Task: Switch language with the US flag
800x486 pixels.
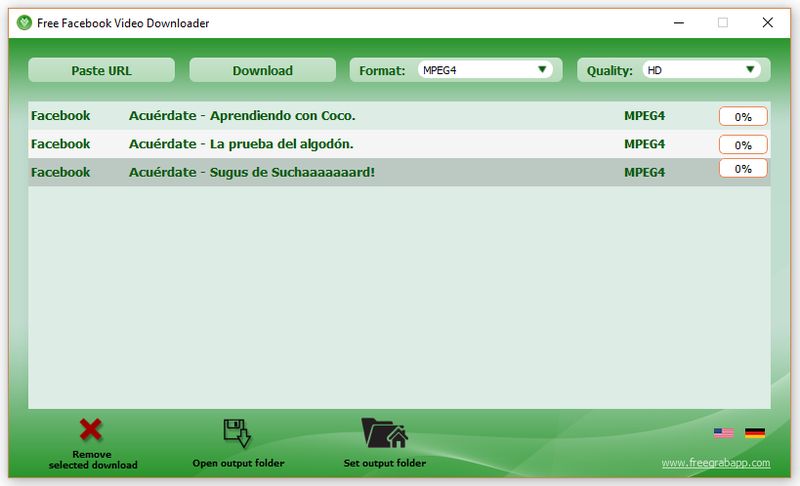Action: [x=723, y=433]
